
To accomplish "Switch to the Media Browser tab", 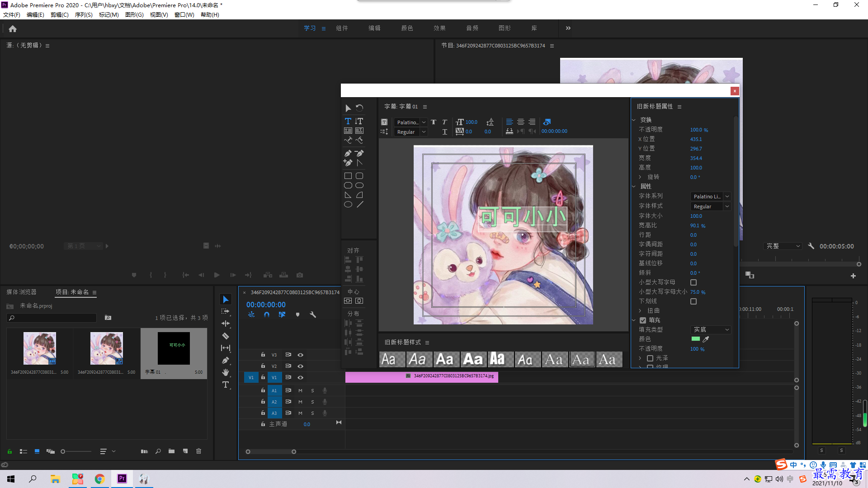I will click(x=21, y=292).
